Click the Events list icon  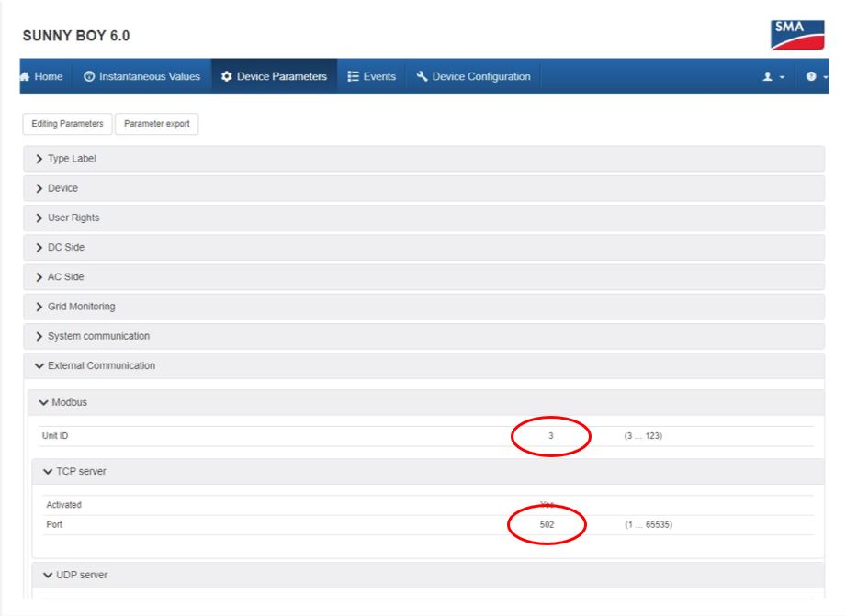tap(354, 76)
